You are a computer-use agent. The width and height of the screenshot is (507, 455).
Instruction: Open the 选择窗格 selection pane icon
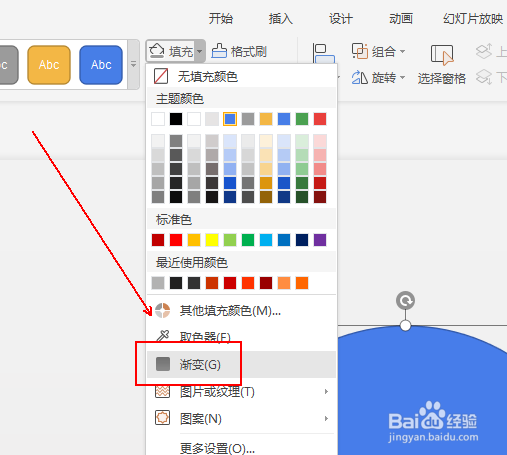click(442, 55)
